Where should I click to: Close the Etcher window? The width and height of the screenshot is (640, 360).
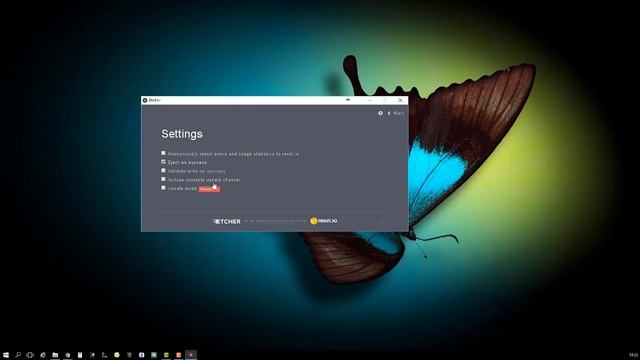[400, 100]
